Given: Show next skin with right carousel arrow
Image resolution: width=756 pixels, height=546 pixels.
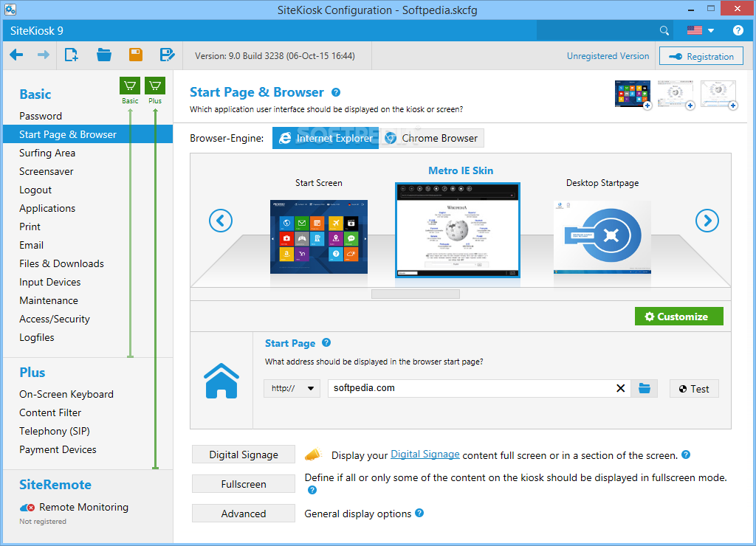Looking at the screenshot, I should 707,221.
